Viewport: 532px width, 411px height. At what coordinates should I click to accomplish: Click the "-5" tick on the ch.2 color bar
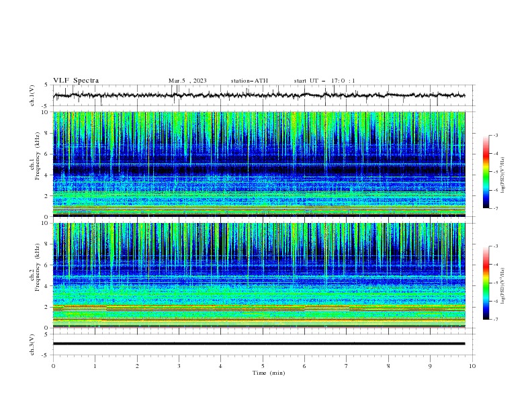click(495, 283)
